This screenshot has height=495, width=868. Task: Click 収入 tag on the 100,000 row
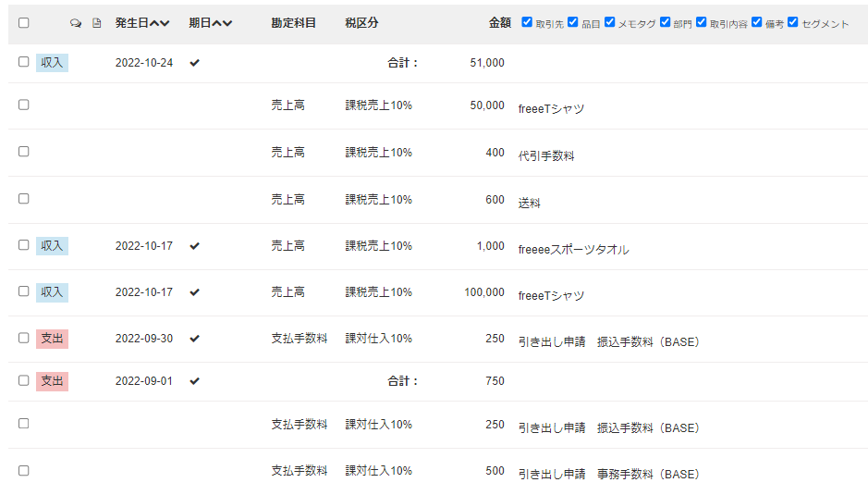[x=52, y=292]
